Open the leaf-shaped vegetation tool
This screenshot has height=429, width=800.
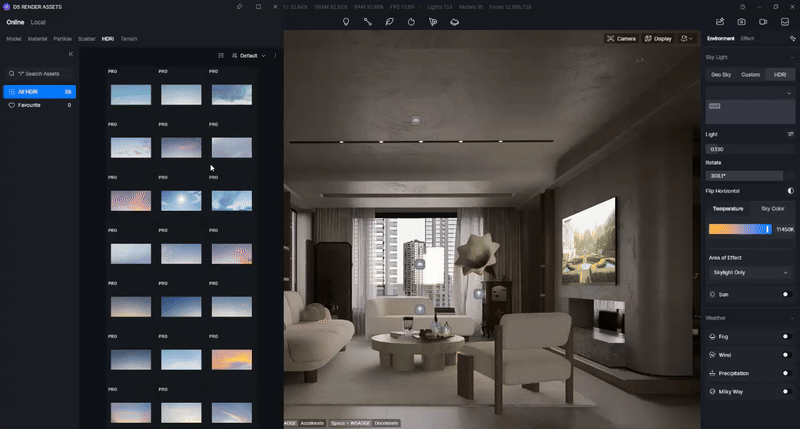pyautogui.click(x=389, y=22)
